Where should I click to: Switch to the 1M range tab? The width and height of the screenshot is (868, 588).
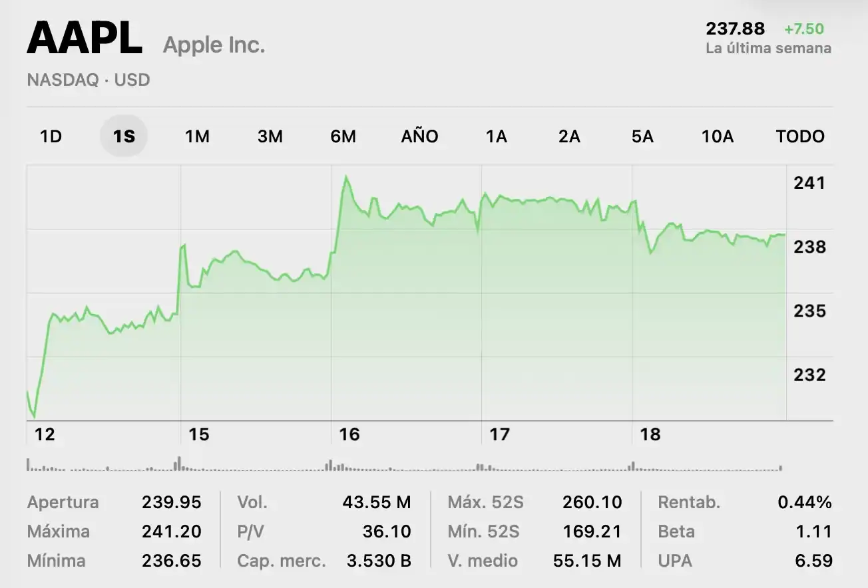[197, 136]
